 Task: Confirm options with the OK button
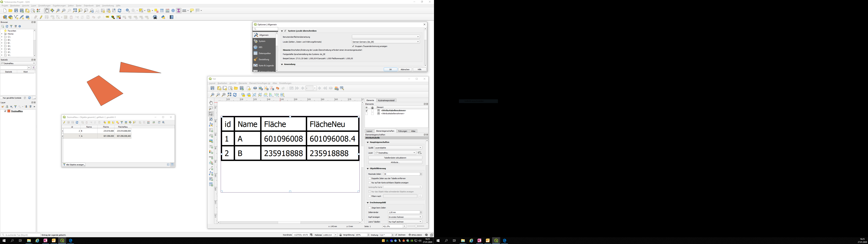390,69
